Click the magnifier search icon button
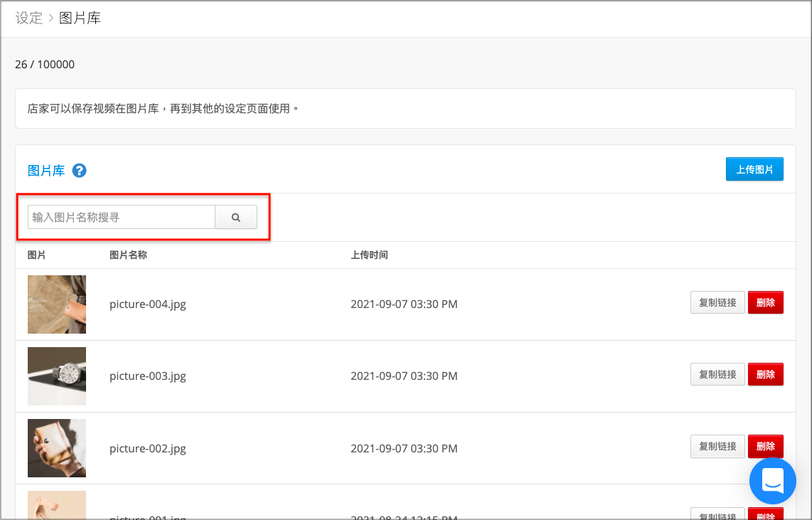The width and height of the screenshot is (812, 520). coord(236,217)
